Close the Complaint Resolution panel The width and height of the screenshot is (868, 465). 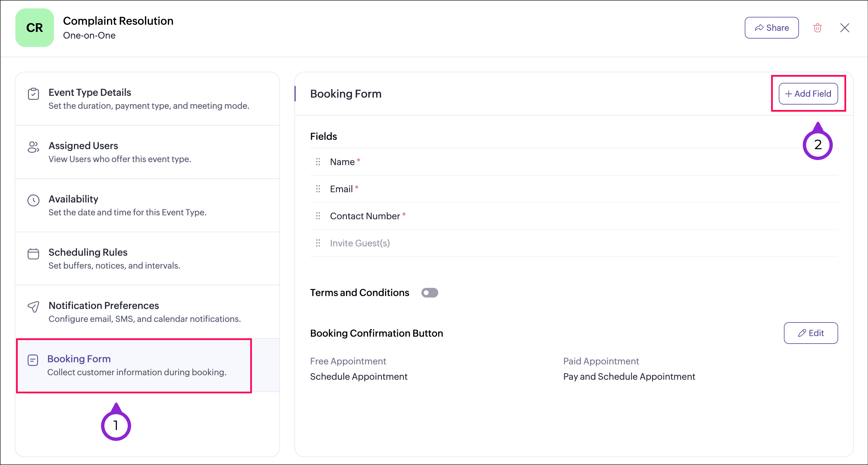(x=844, y=28)
